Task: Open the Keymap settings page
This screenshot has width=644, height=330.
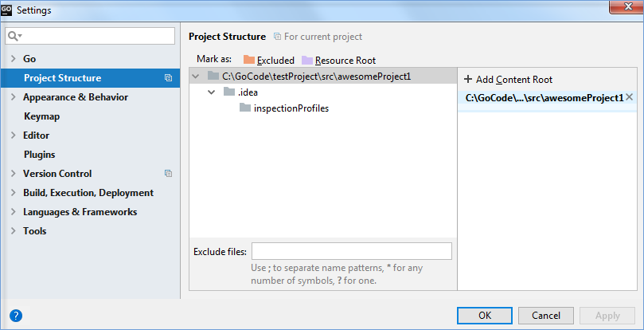Action: (x=41, y=116)
